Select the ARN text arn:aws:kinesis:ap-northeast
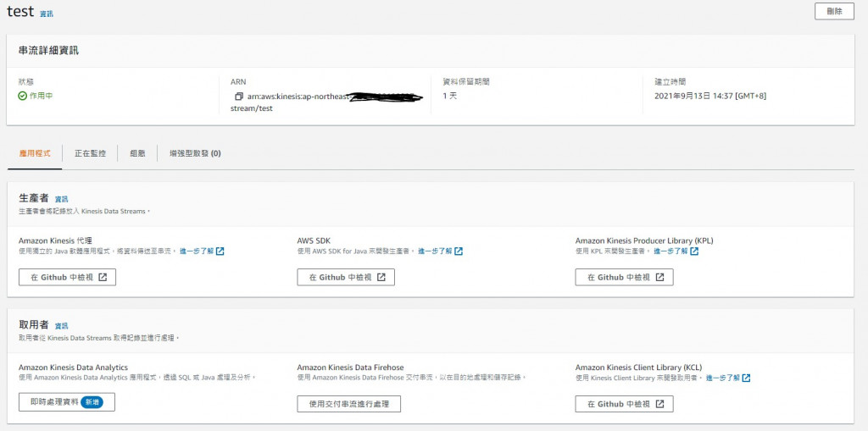868x431 pixels. tap(298, 97)
